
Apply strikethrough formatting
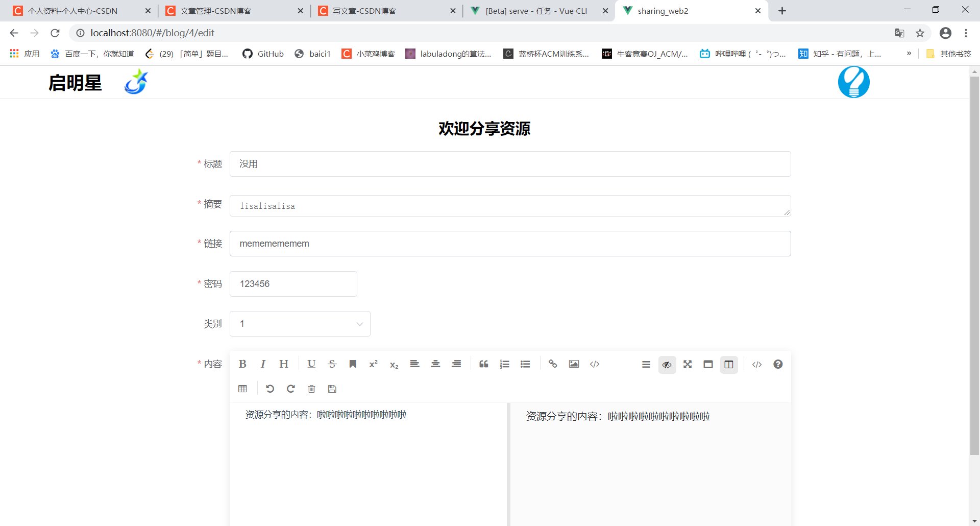332,364
